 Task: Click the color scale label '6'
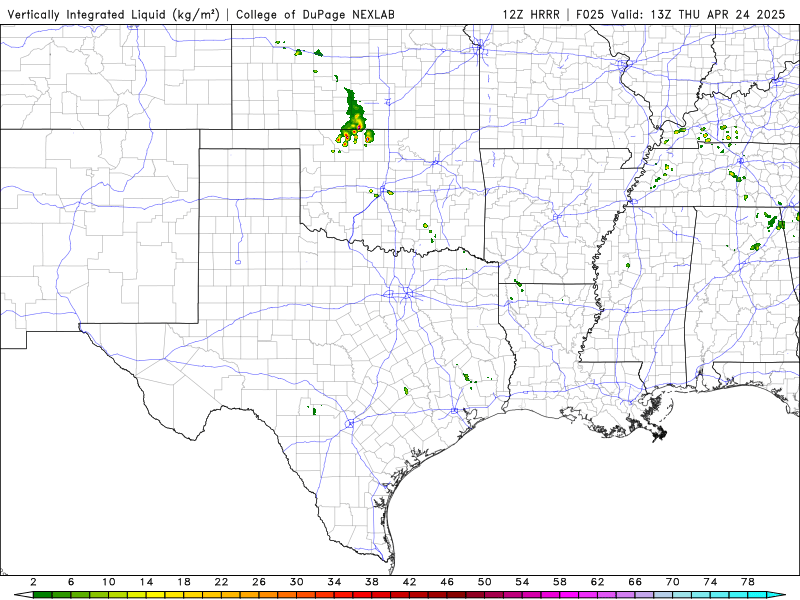point(71,582)
